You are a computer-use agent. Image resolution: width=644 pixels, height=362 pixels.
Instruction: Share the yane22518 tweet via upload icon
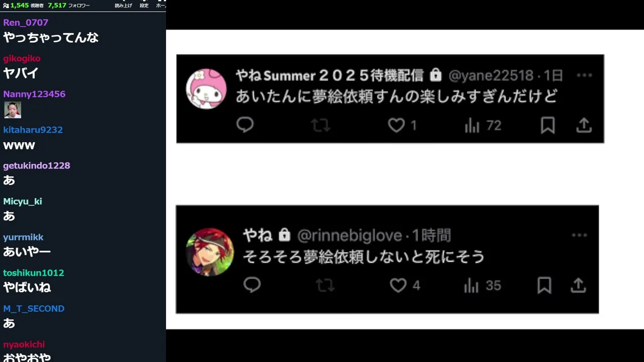click(584, 125)
